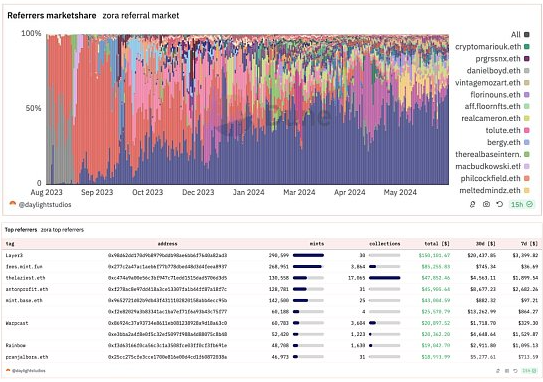Click camera screenshot icon in Referrers marketshare panel
The width and height of the screenshot is (543, 382).
click(486, 204)
